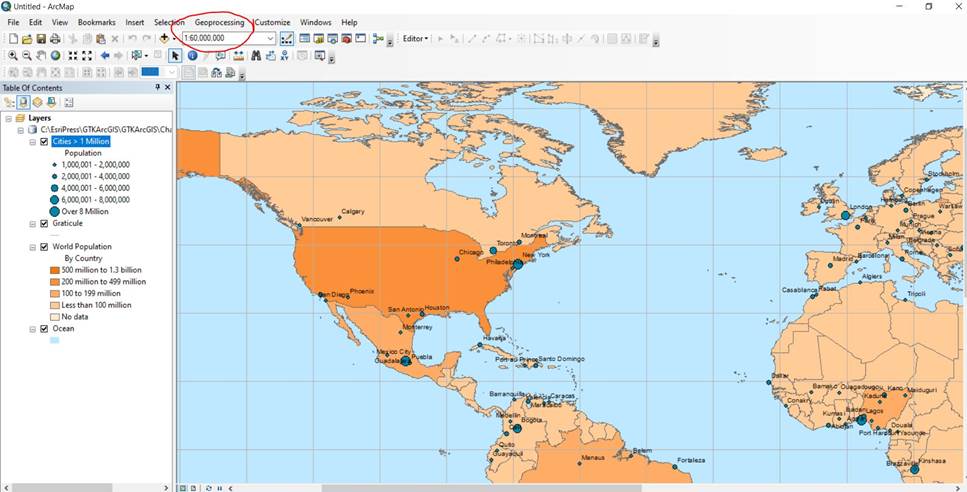Open the File menu
This screenshot has height=492, width=967.
14,22
